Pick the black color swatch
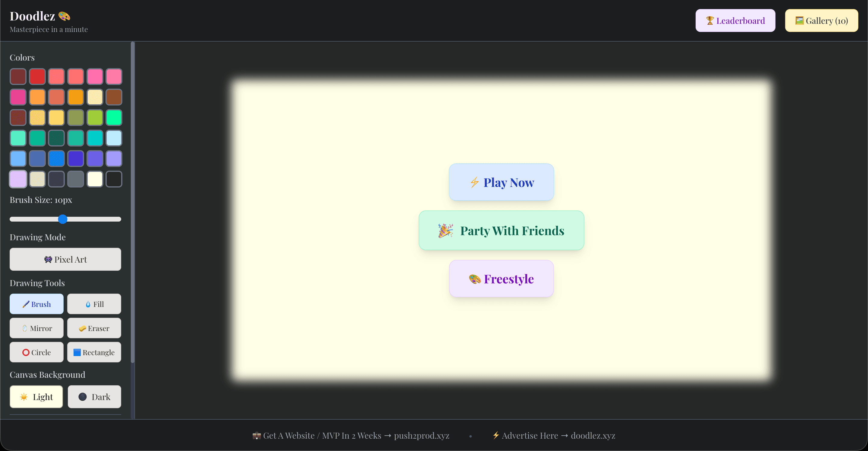 coord(114,179)
